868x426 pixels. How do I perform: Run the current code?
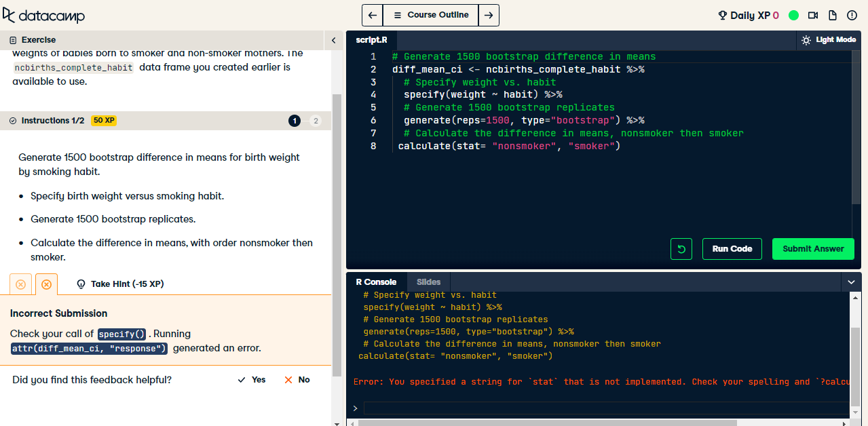tap(732, 249)
